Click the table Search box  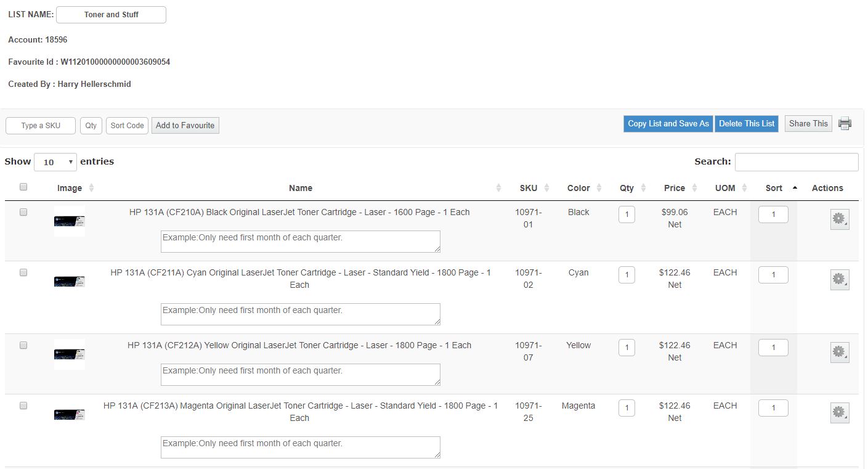pyautogui.click(x=797, y=162)
